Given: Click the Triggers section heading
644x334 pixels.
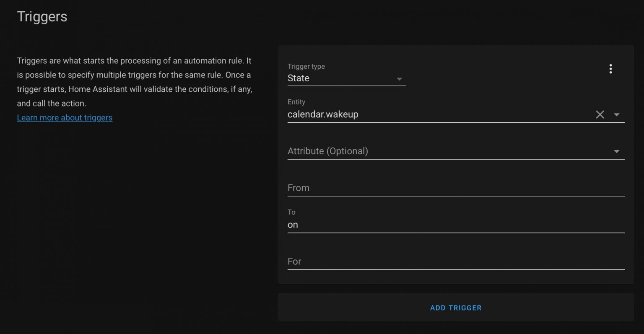Looking at the screenshot, I should (x=42, y=17).
